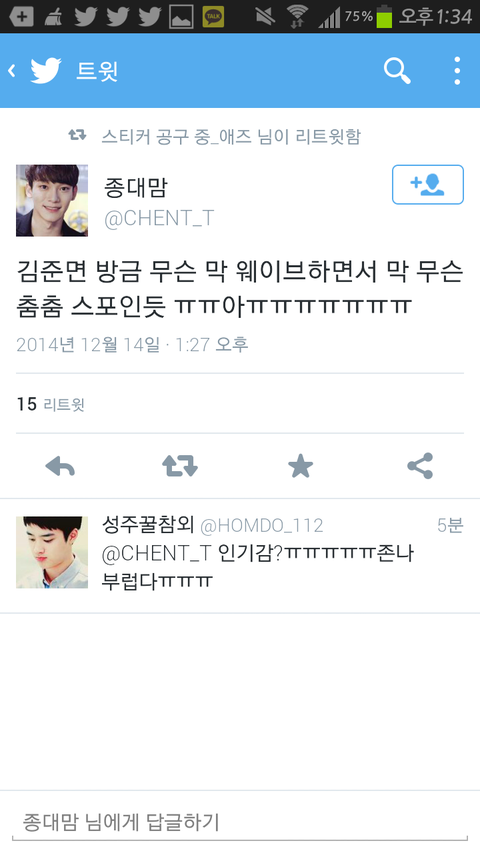
Task: Follow 종대맘 with the add-user button
Action: 428,184
